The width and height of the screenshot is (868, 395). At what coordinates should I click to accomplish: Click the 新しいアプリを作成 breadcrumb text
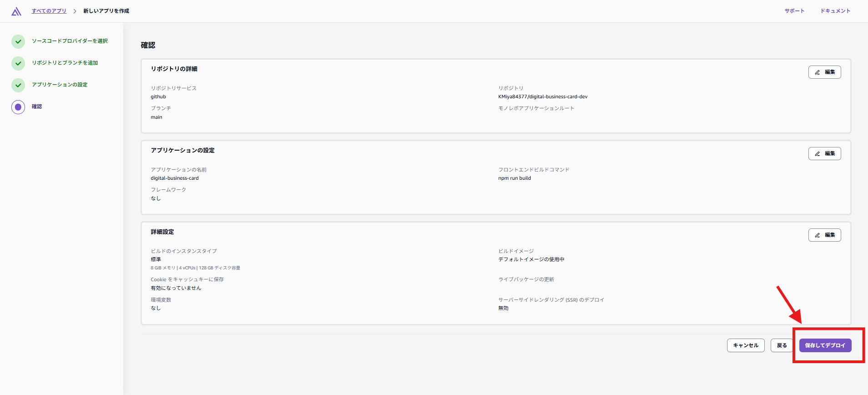(106, 11)
